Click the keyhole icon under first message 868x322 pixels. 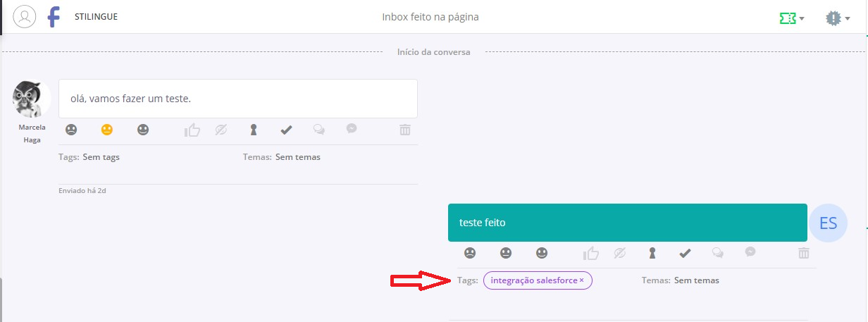click(x=254, y=130)
